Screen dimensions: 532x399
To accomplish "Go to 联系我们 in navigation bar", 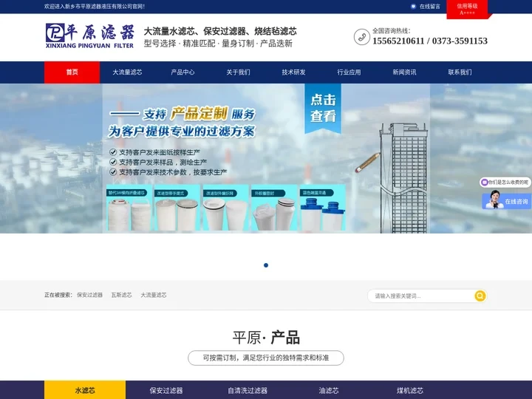I will coord(460,72).
